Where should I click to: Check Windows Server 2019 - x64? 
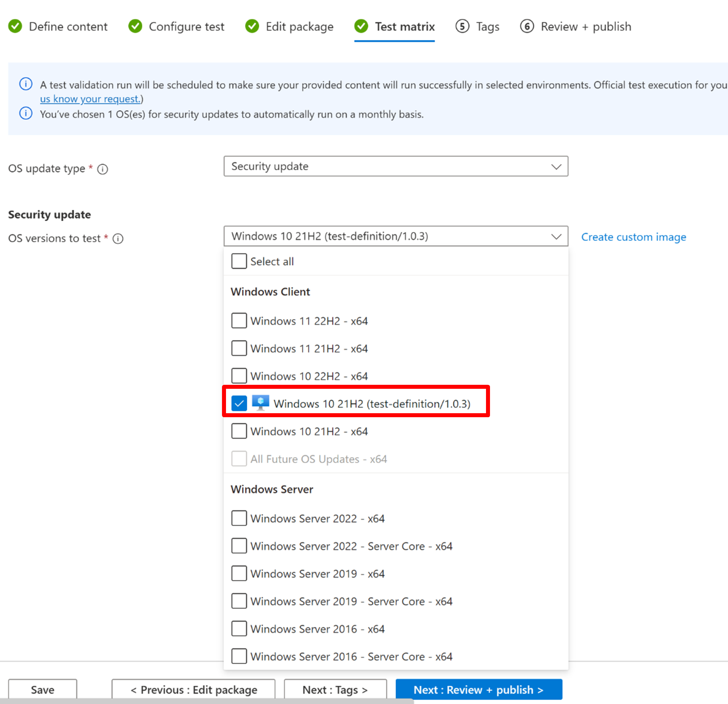click(x=239, y=574)
